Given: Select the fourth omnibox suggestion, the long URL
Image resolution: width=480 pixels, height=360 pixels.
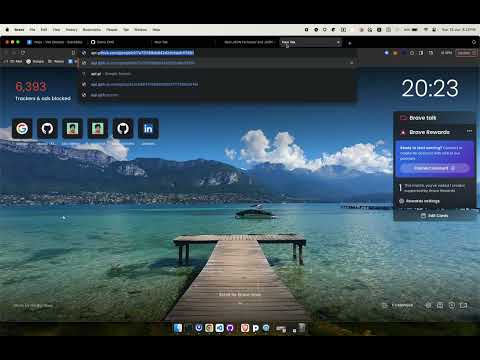Looking at the screenshot, I should (217, 84).
